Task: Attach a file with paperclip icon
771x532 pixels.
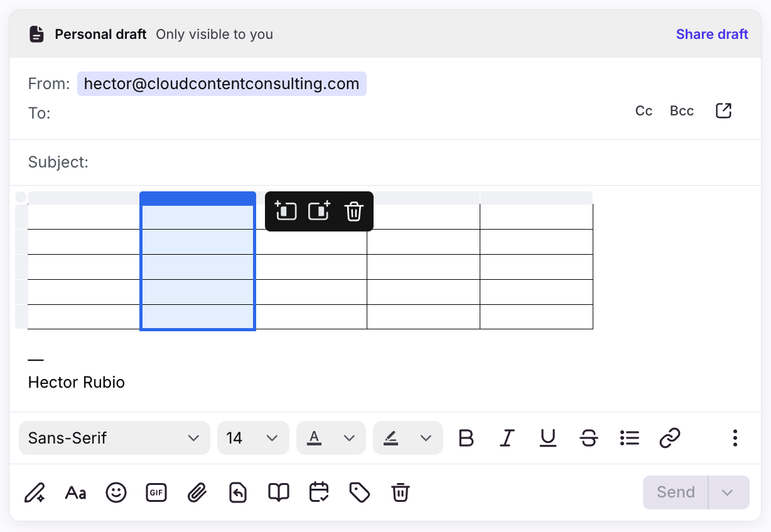Action: 197,492
